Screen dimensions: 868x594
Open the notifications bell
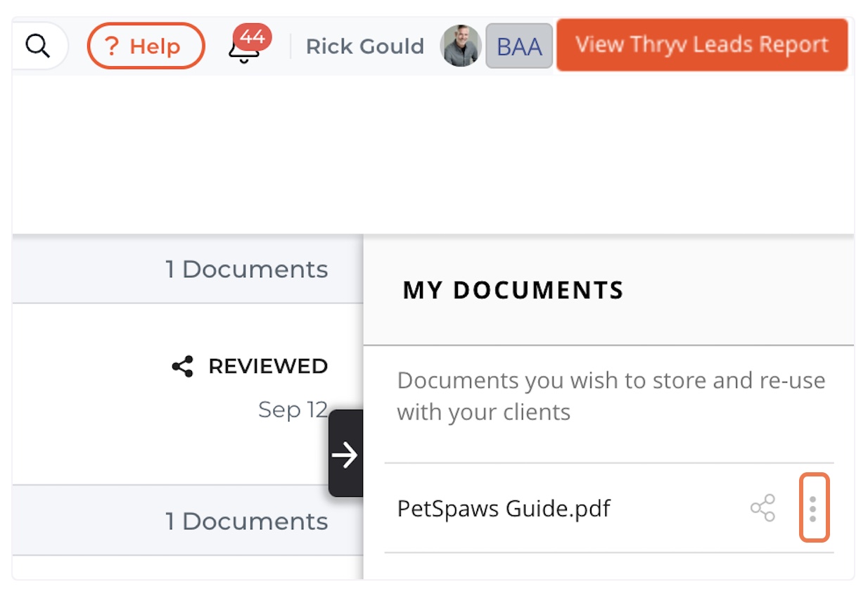pyautogui.click(x=243, y=51)
